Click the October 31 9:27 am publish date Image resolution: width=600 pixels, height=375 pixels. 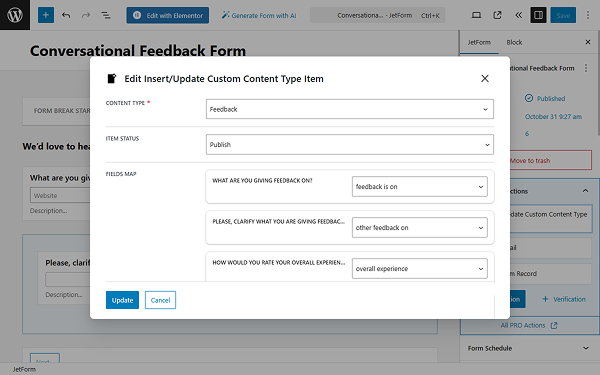(553, 116)
